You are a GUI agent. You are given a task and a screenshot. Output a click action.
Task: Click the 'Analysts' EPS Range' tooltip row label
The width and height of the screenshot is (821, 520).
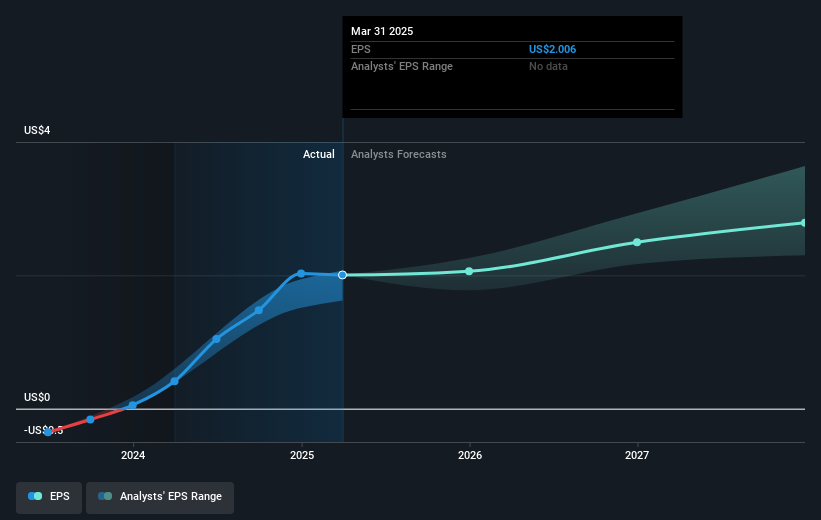402,67
